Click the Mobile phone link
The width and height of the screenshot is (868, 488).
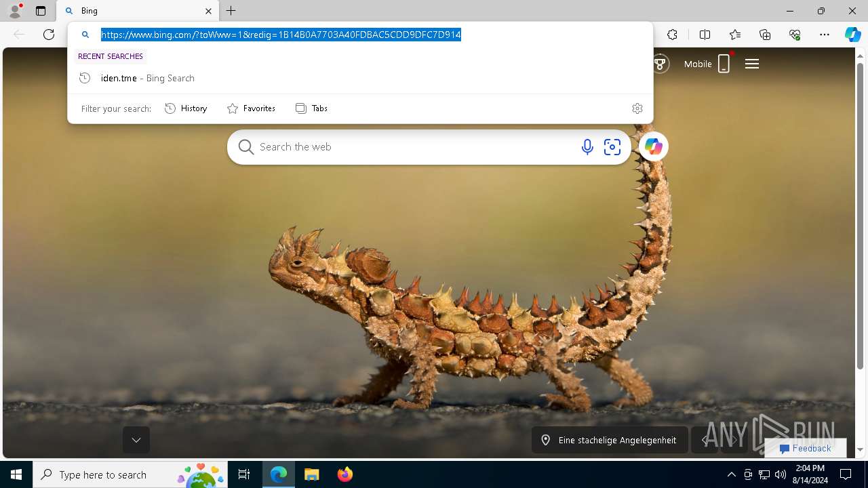707,64
